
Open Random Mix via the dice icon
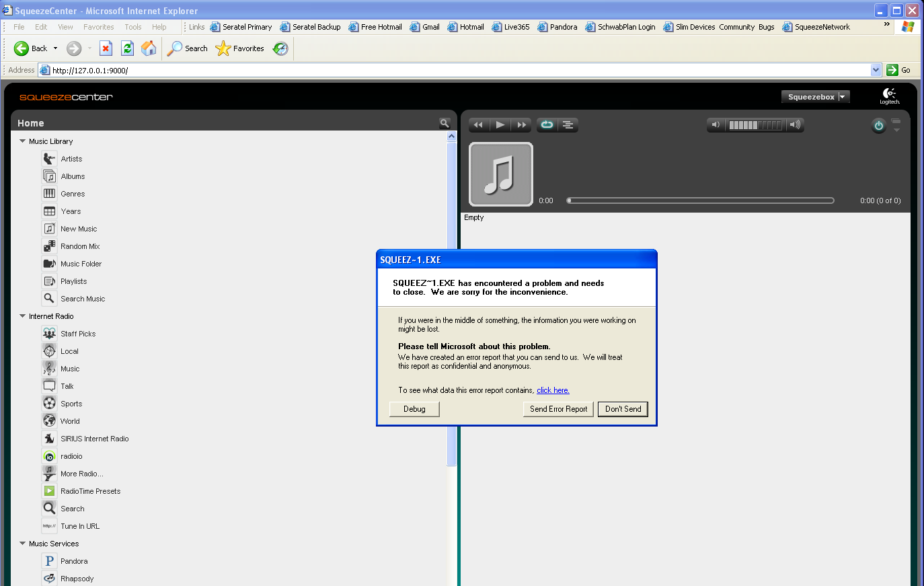pos(49,246)
